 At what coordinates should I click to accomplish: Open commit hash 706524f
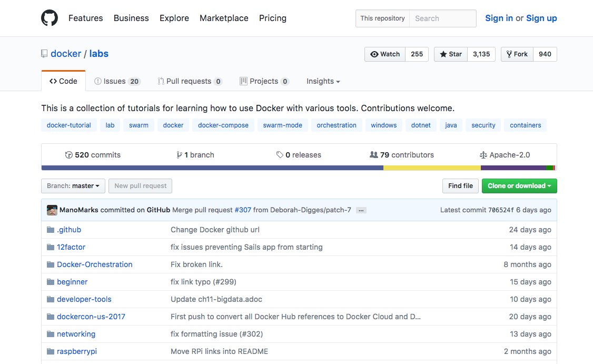point(501,210)
